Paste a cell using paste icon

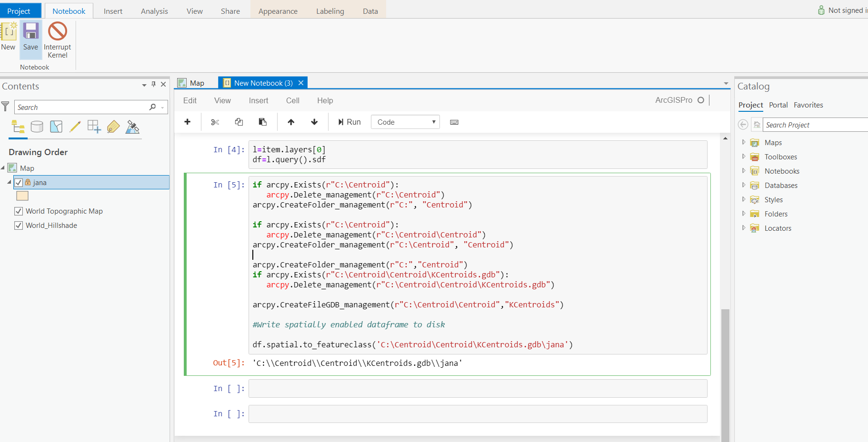click(262, 122)
